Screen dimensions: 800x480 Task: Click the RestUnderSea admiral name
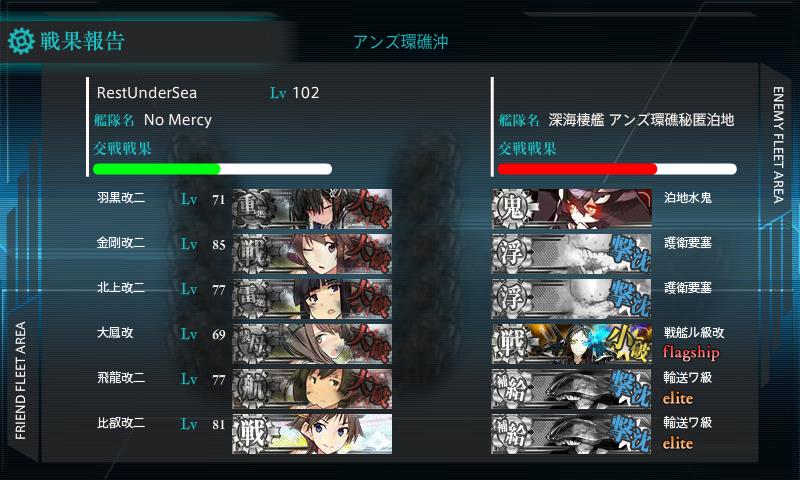pyautogui.click(x=147, y=93)
